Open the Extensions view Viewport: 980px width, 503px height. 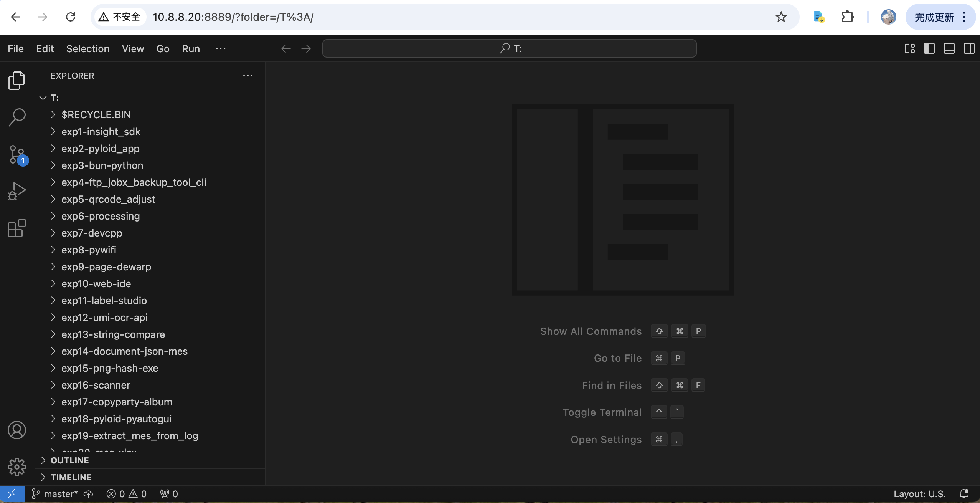click(17, 228)
